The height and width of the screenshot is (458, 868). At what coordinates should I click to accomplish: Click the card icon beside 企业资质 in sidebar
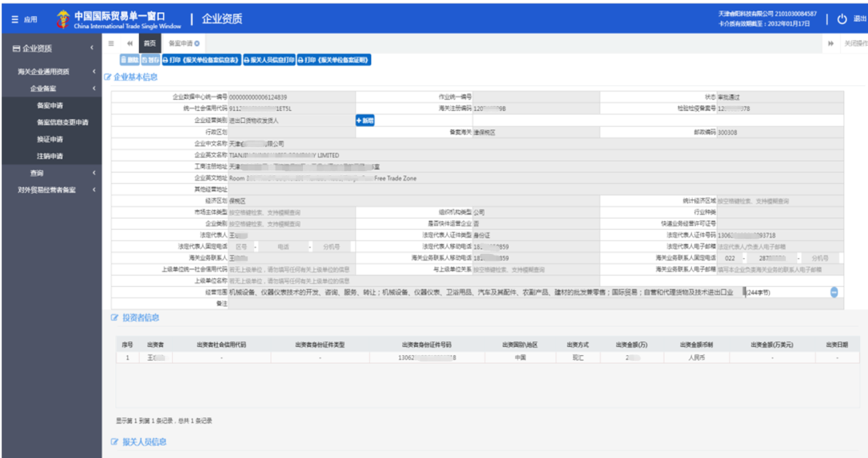click(16, 49)
